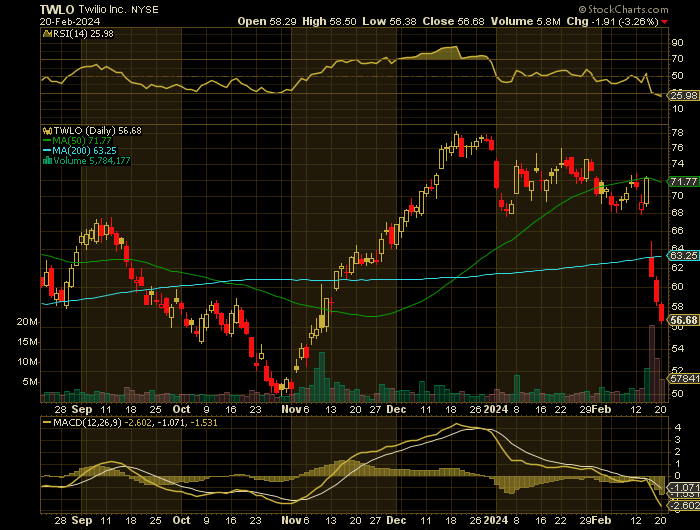Image resolution: width=700 pixels, height=530 pixels.
Task: Select the TWLO ticker symbol in the header
Action: pos(58,10)
